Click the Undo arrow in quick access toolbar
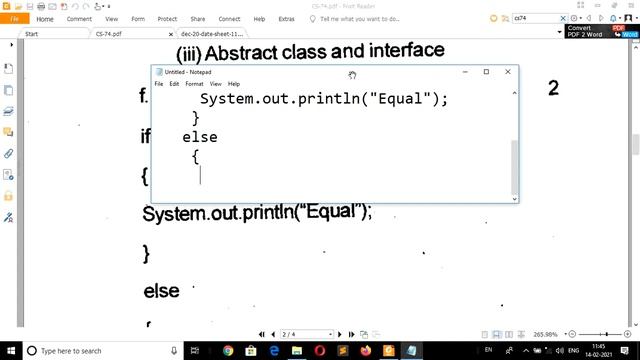 pos(76,6)
